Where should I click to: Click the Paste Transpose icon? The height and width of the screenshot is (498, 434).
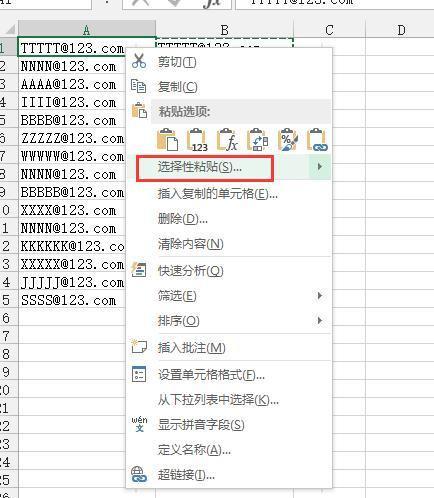click(x=257, y=140)
